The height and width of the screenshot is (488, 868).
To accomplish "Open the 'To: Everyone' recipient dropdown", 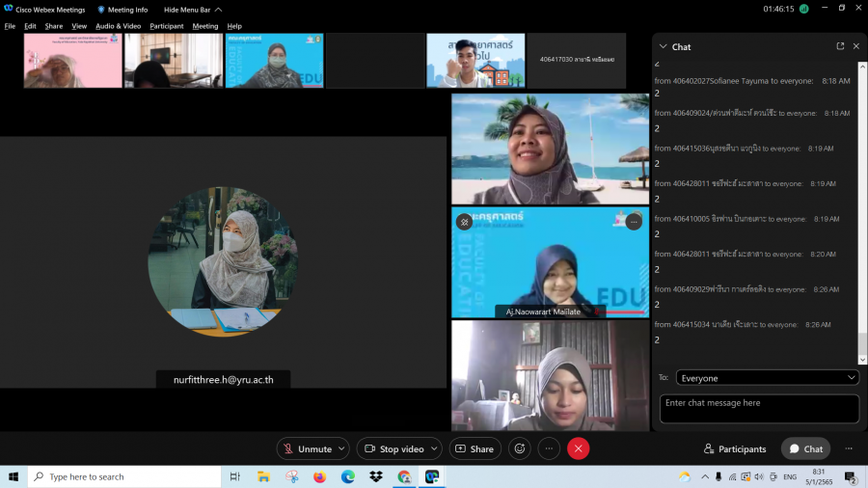I will [x=767, y=378].
